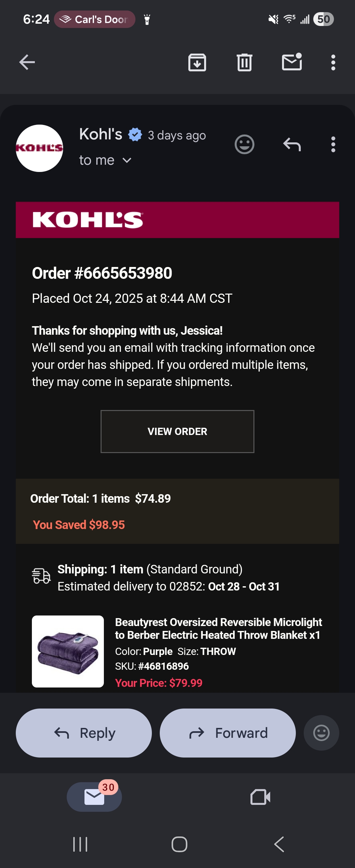This screenshot has width=355, height=868.
Task: Open Android recent apps button
Action: [80, 844]
